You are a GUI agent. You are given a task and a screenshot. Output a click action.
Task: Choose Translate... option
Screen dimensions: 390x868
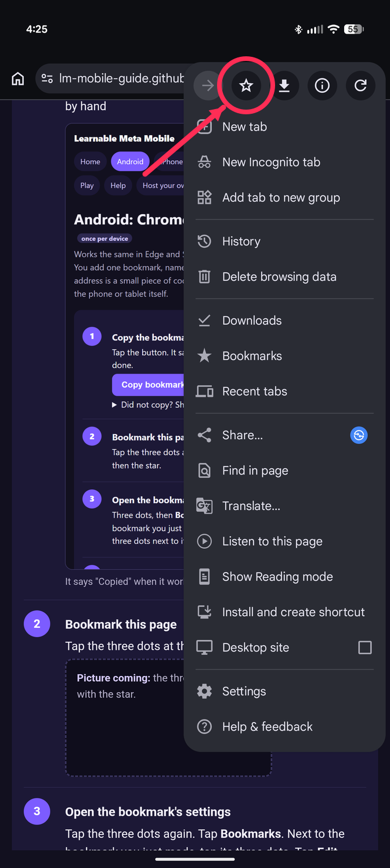pos(284,506)
